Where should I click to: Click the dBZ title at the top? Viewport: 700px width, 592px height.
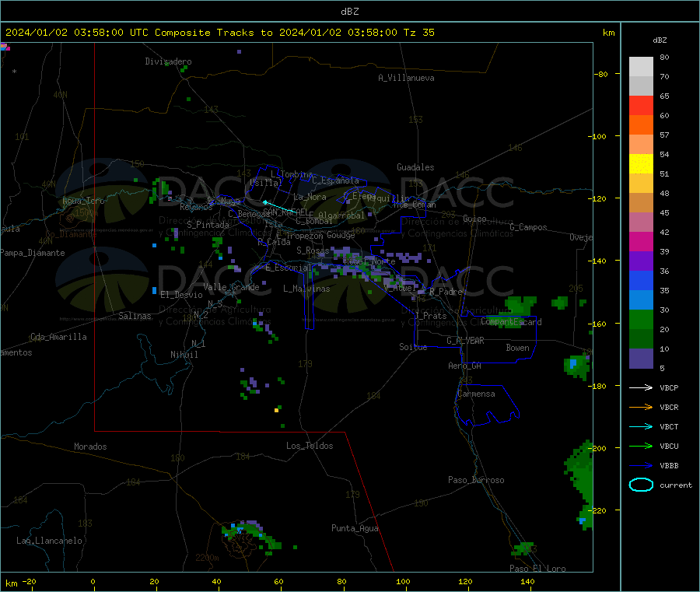[x=349, y=11]
